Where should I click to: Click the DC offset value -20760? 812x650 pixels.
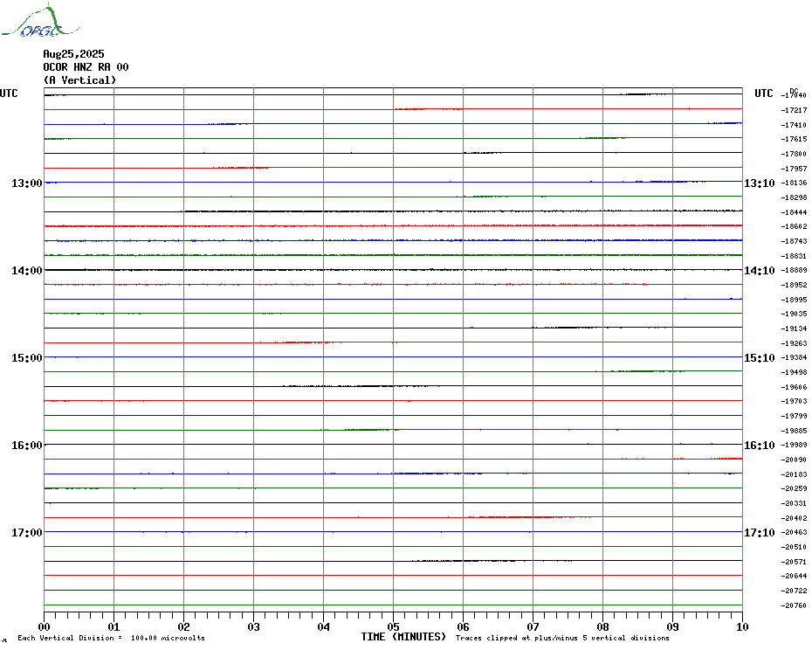[x=794, y=605]
